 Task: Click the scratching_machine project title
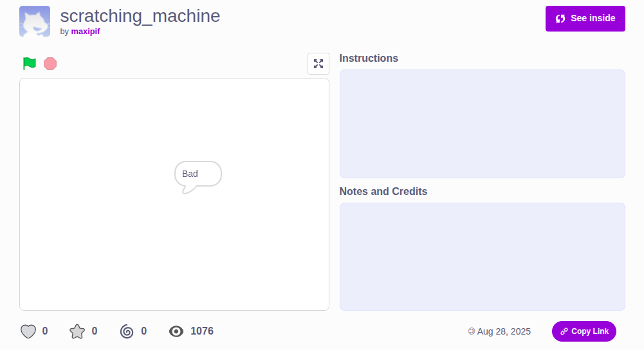click(x=140, y=15)
